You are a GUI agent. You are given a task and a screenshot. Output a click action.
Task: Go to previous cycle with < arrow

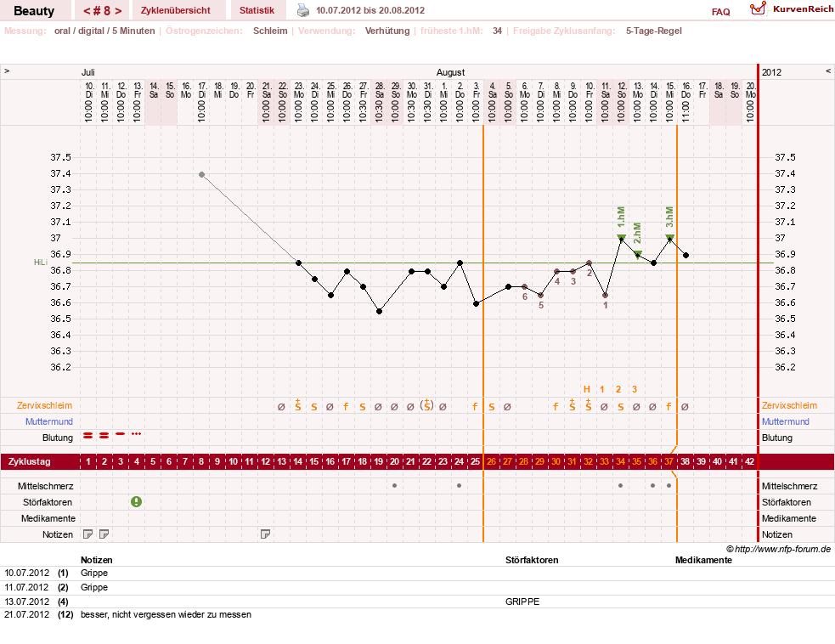[x=86, y=11]
